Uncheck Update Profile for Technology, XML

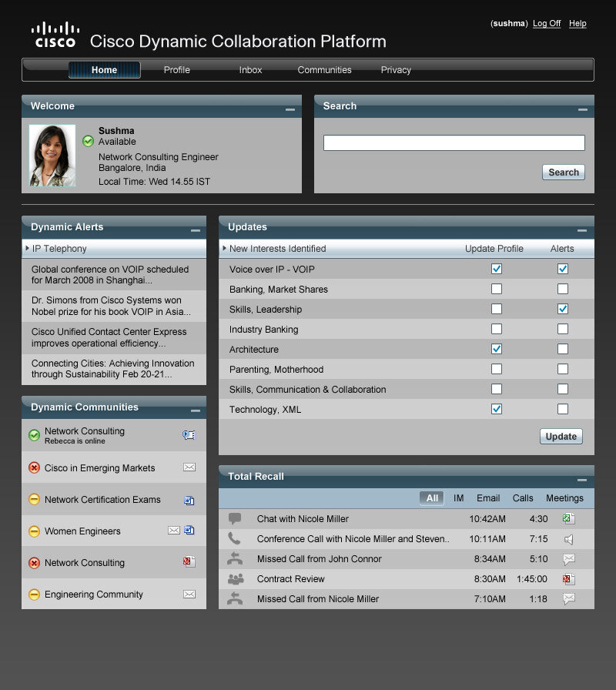tap(497, 409)
